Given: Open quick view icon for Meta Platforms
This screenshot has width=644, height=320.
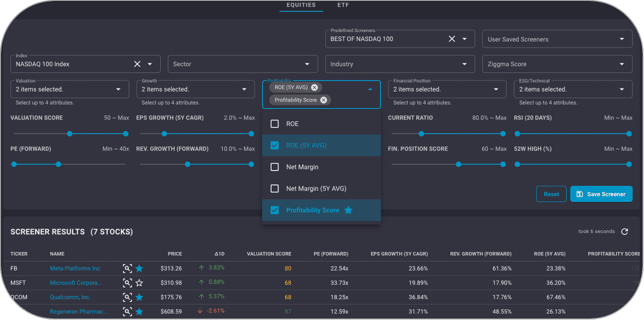Looking at the screenshot, I should [x=127, y=268].
